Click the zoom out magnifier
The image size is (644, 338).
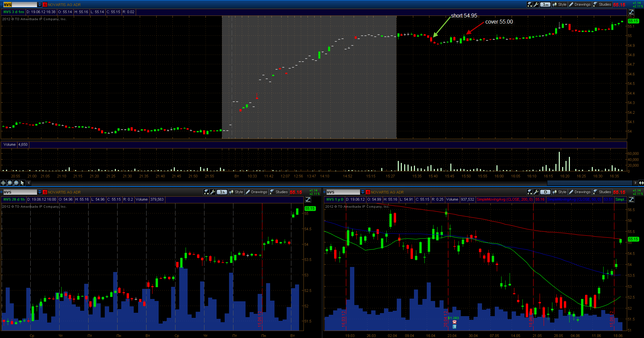pyautogui.click(x=16, y=183)
